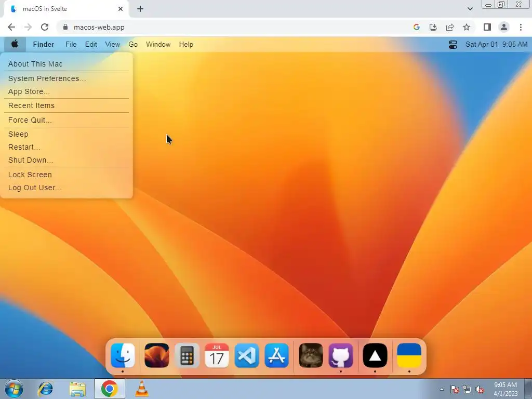Click the network tray icon
Screen dimensions: 532x399
tap(467, 390)
